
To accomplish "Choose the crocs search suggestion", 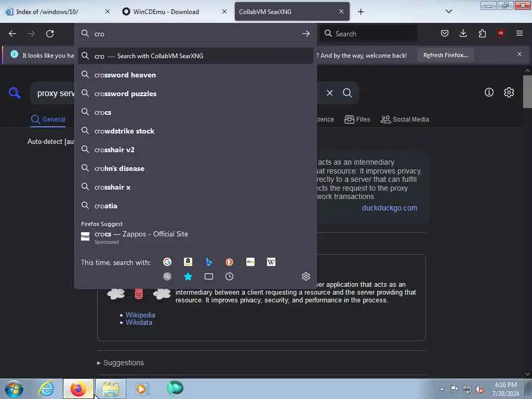I will pos(195,112).
